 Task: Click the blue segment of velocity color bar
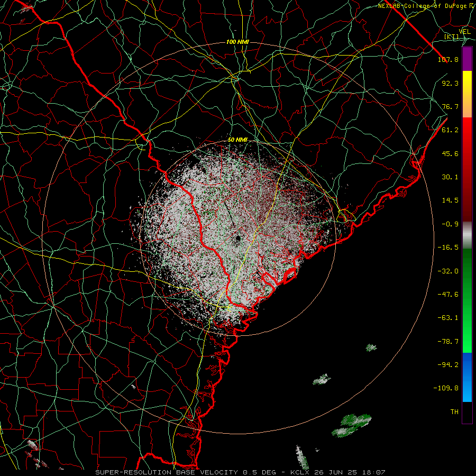[467, 377]
